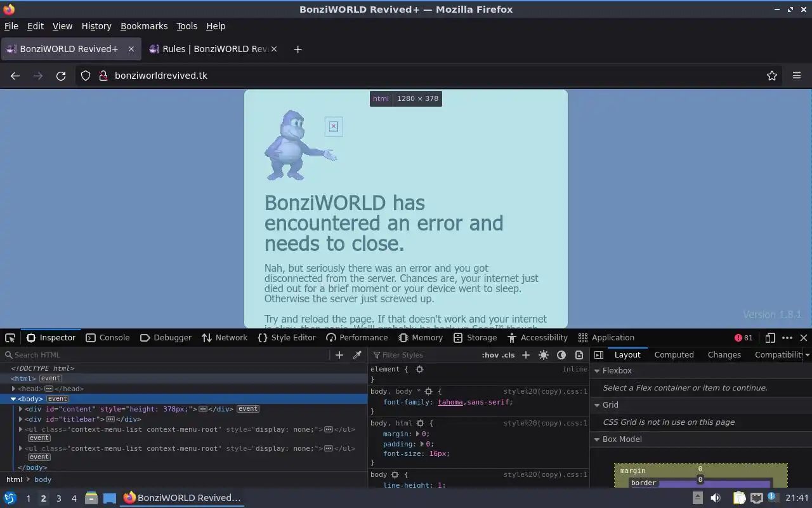Image resolution: width=812 pixels, height=508 pixels.
Task: Show more sidebar tabs dropdown
Action: (808, 355)
